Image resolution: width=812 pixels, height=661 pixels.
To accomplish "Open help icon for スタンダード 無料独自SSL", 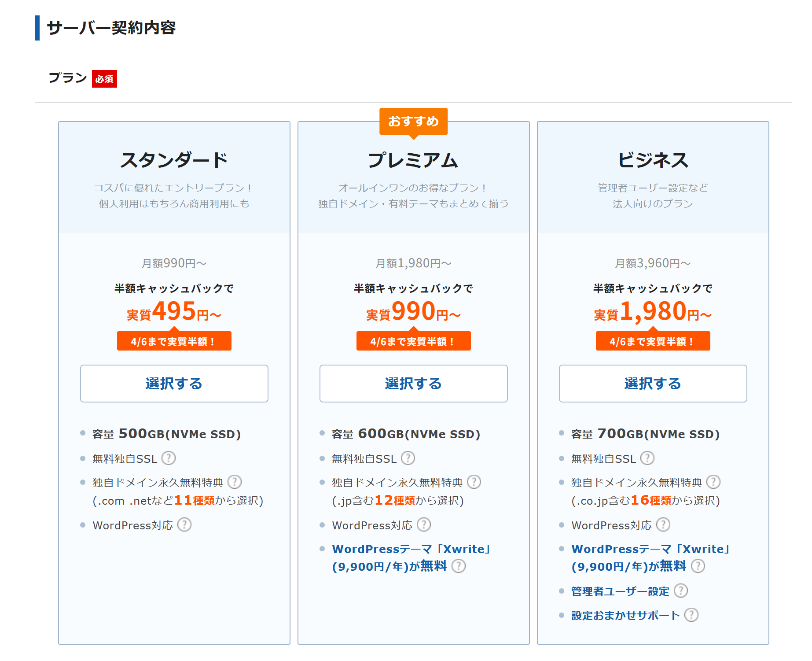I will pyautogui.click(x=169, y=458).
